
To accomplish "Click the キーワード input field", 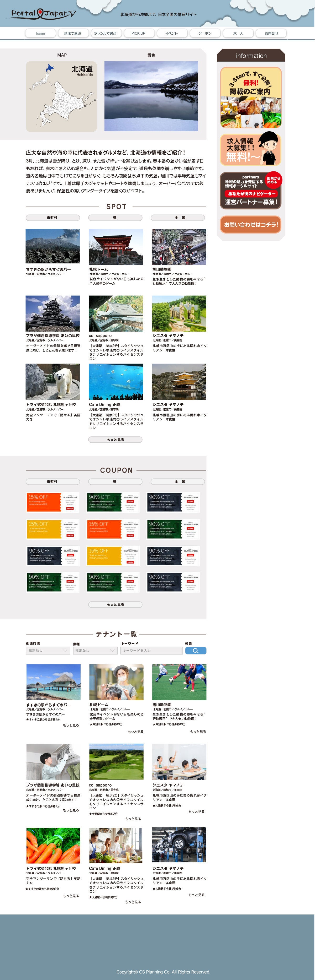I will click(152, 651).
